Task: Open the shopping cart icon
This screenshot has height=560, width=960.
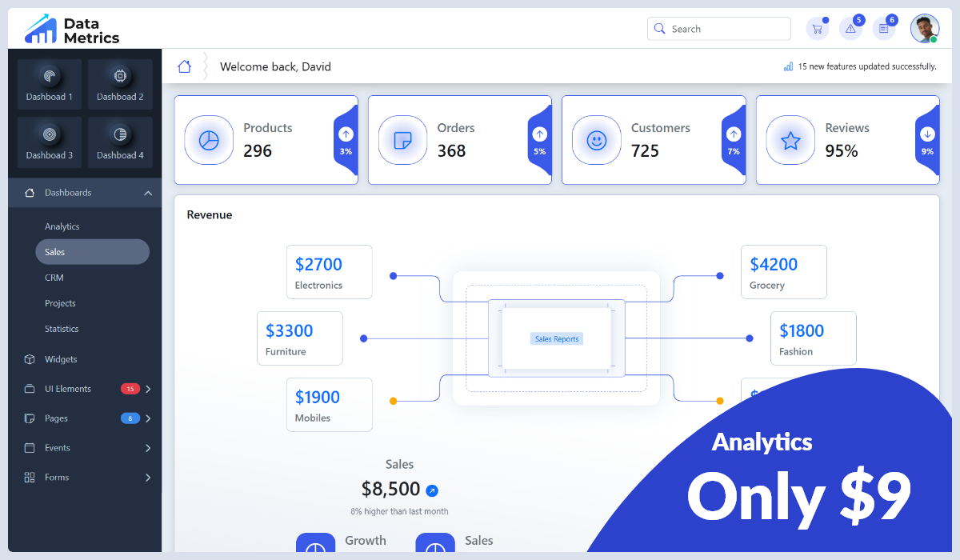Action: point(817,28)
